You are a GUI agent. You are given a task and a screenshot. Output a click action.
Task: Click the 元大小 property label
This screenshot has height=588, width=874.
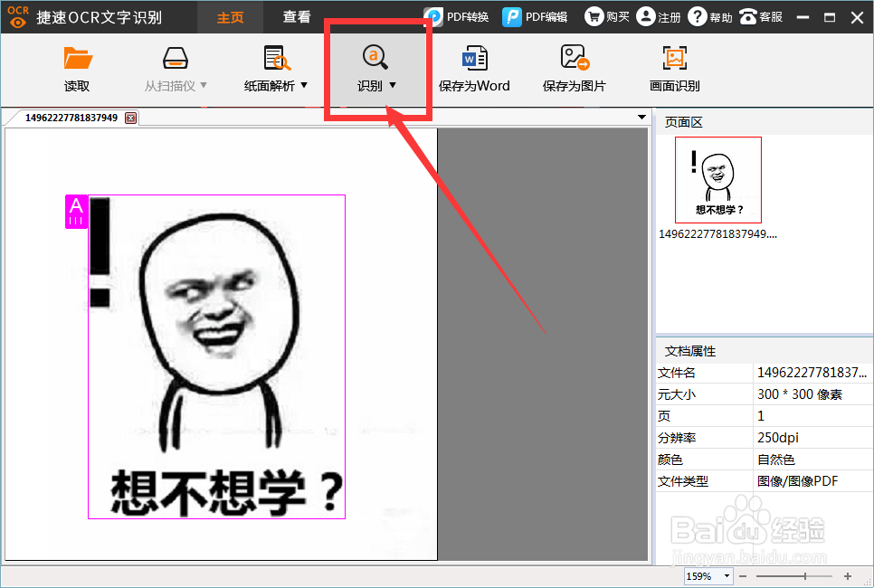tap(677, 394)
